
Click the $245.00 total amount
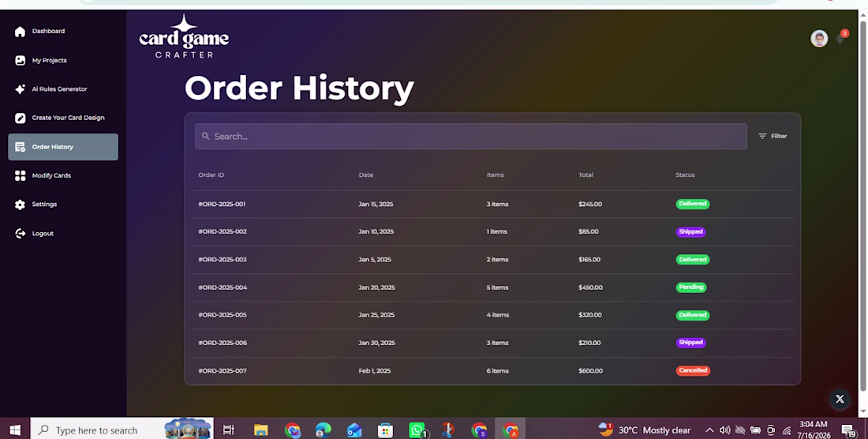pyautogui.click(x=590, y=204)
